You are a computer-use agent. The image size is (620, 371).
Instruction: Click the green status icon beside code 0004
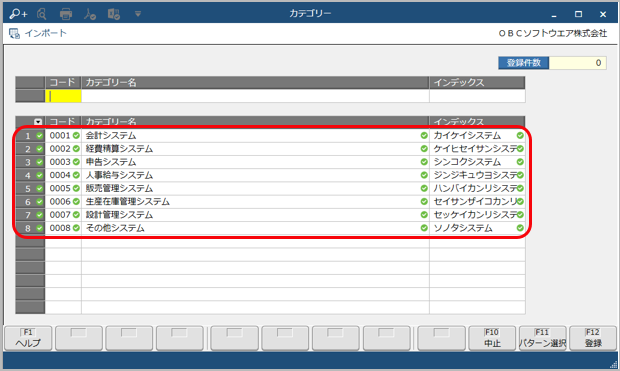(76, 175)
